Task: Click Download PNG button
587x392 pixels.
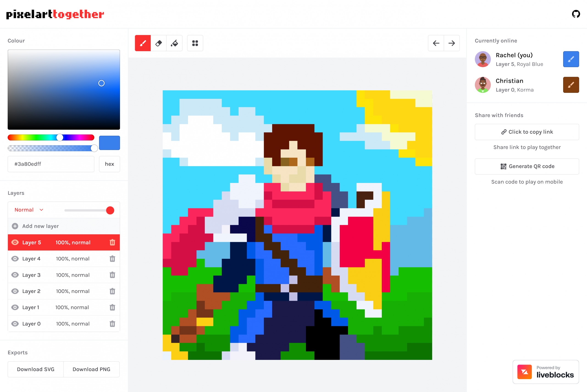Action: pos(91,369)
